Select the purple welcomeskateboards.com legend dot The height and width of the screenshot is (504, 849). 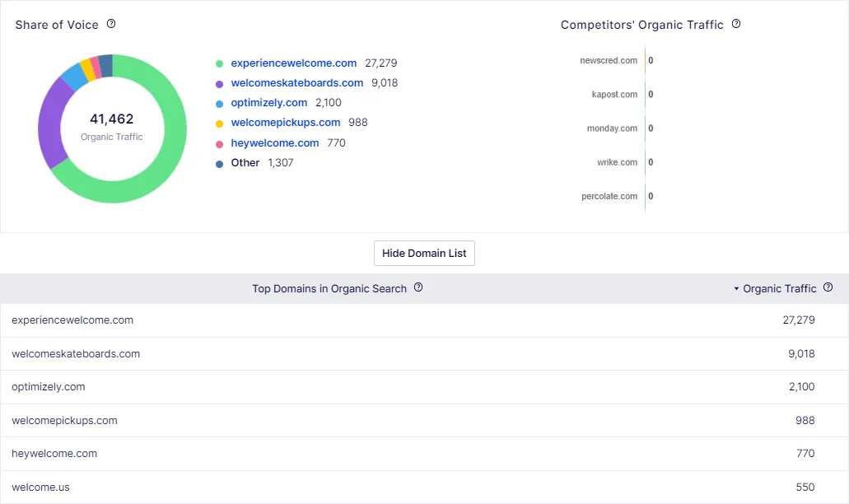pyautogui.click(x=219, y=84)
